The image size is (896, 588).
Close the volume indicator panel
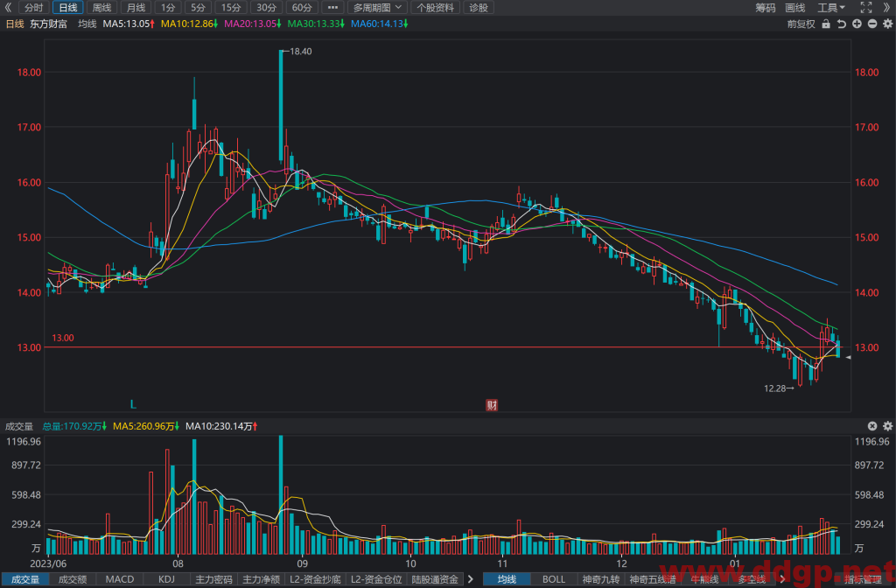[x=872, y=426]
